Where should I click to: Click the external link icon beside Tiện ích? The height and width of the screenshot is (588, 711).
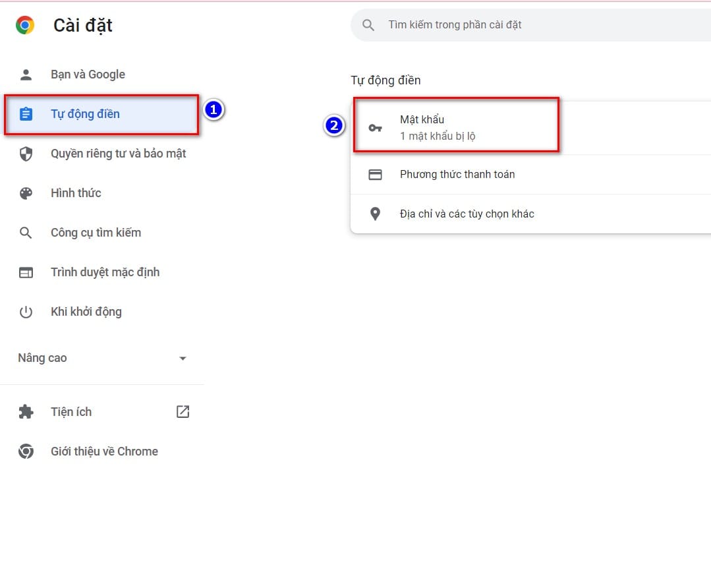click(183, 411)
